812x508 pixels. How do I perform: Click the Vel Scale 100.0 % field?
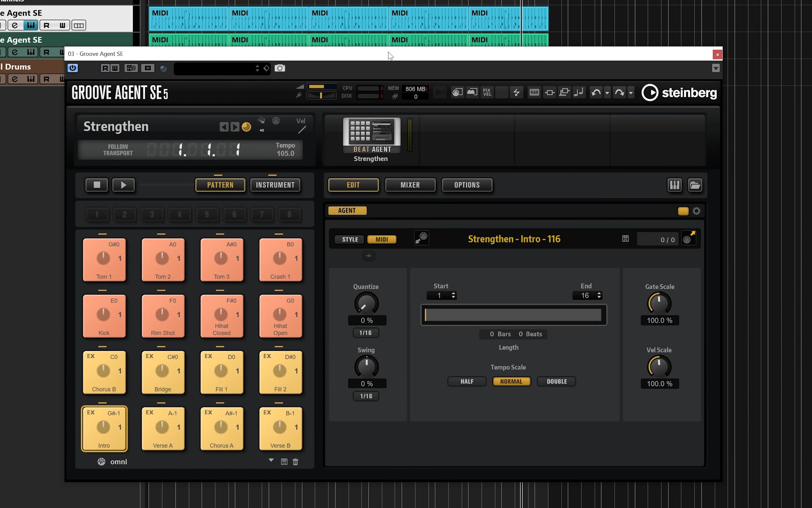(x=660, y=384)
